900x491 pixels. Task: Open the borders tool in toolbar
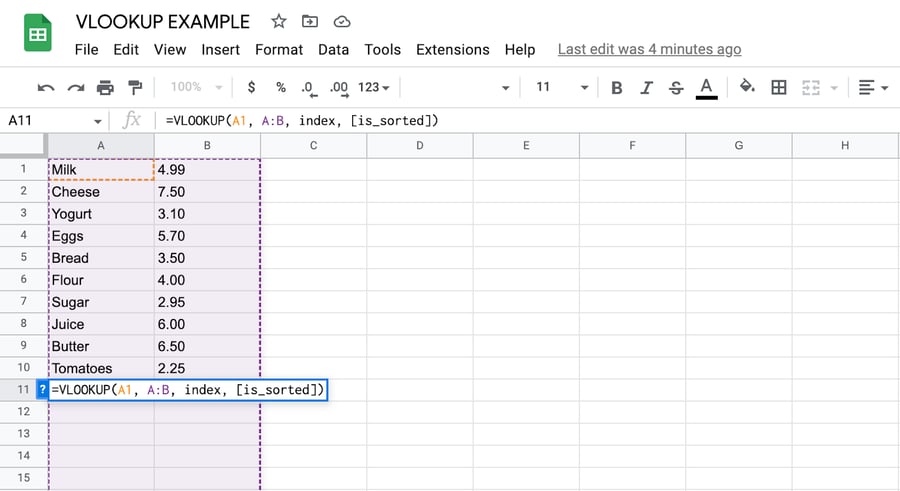(779, 88)
